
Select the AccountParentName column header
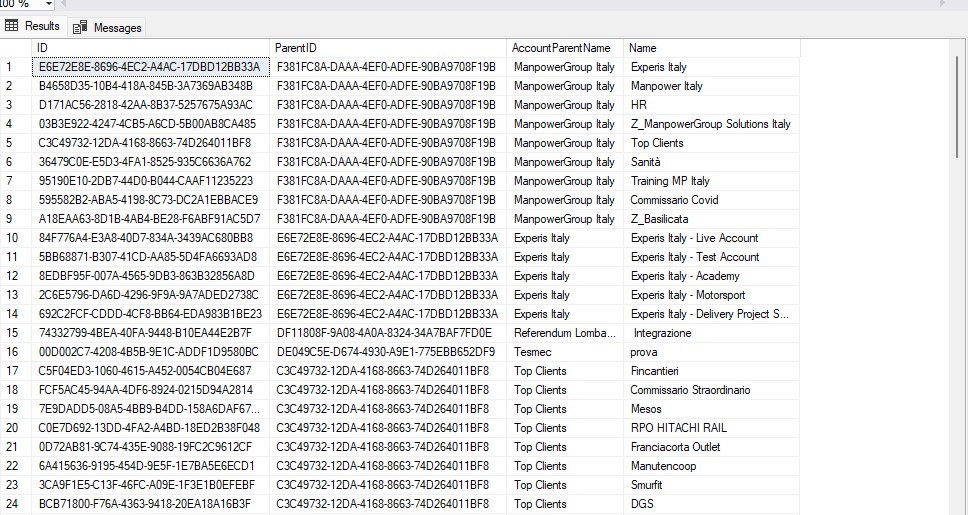tap(565, 48)
